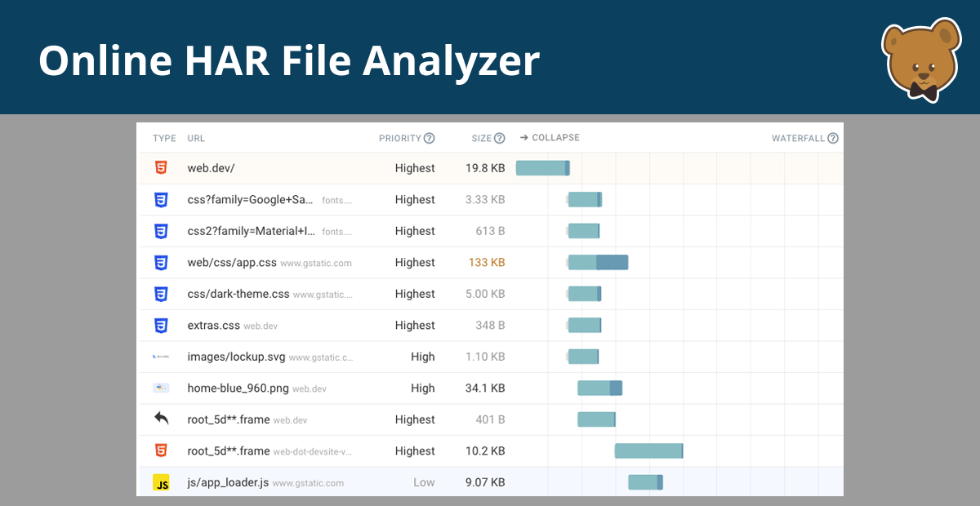Image resolution: width=980 pixels, height=506 pixels.
Task: Click the waterfall bar for web.dev/
Action: (542, 167)
